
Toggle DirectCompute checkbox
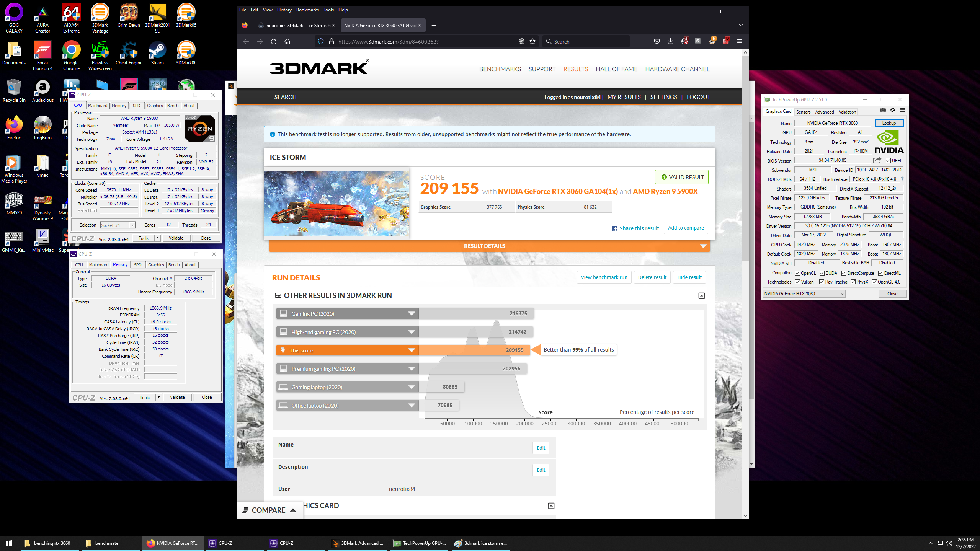pos(844,273)
